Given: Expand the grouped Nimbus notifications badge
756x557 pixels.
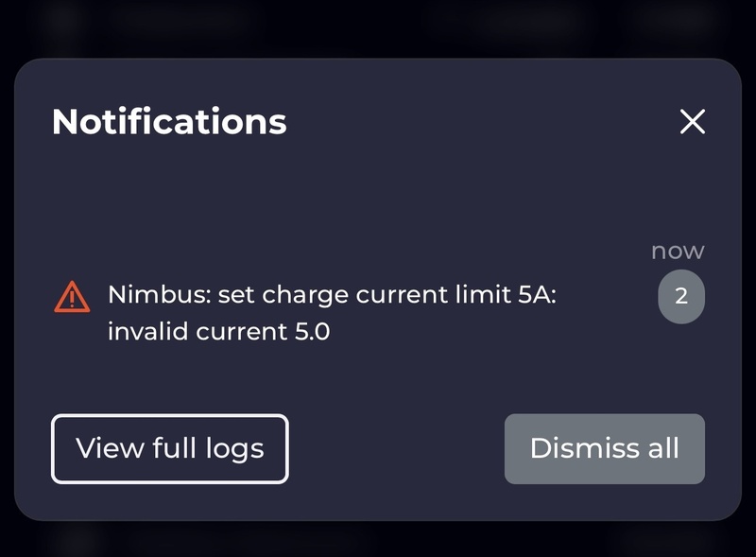Looking at the screenshot, I should tap(681, 297).
